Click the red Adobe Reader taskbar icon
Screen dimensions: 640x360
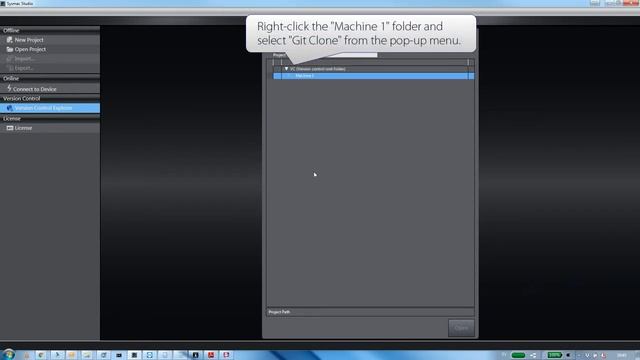coord(211,355)
